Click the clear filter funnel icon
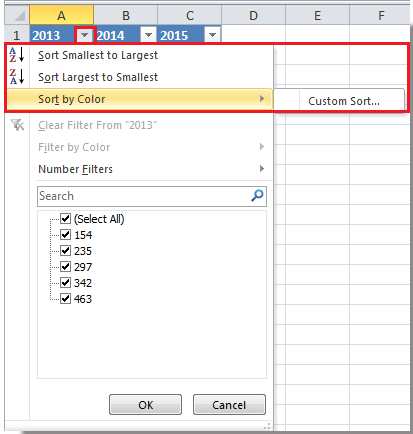Image resolution: width=413 pixels, height=434 pixels. pos(17,125)
